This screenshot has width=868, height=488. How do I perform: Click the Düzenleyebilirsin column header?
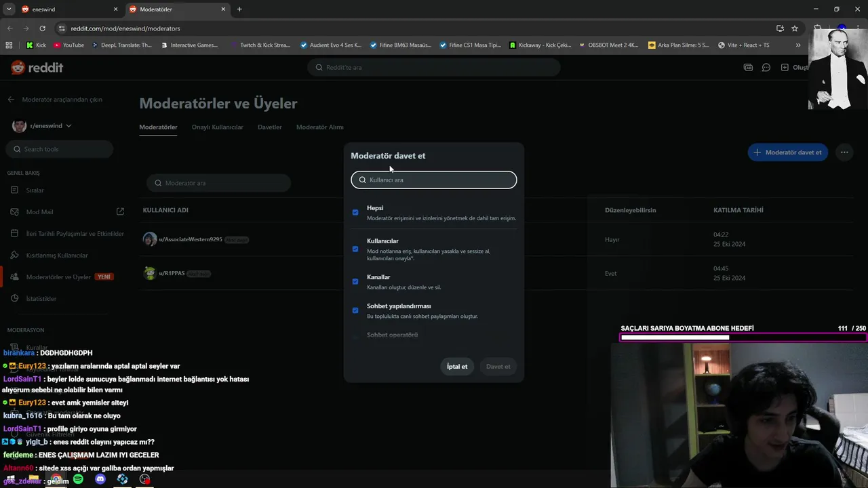[x=631, y=210]
